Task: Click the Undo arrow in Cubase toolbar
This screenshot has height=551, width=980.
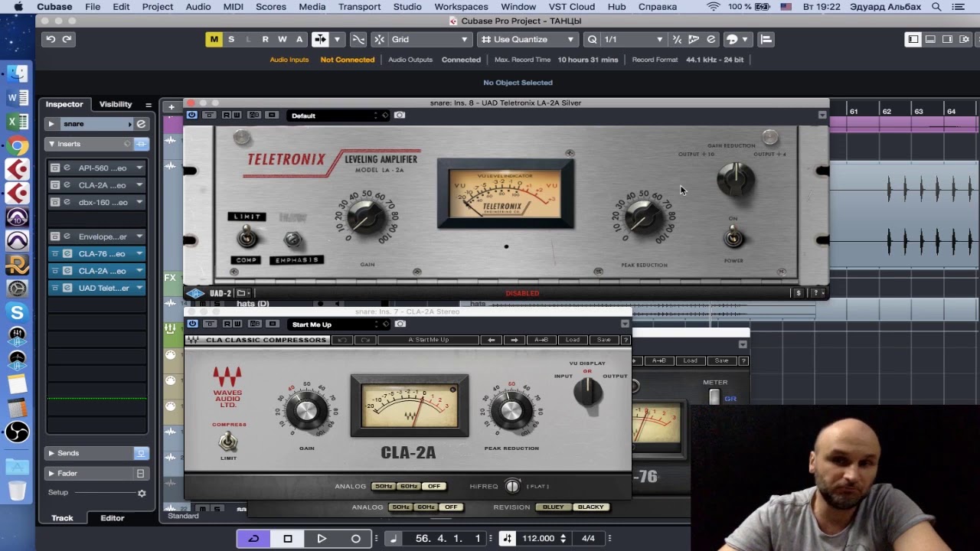Action: tap(51, 39)
